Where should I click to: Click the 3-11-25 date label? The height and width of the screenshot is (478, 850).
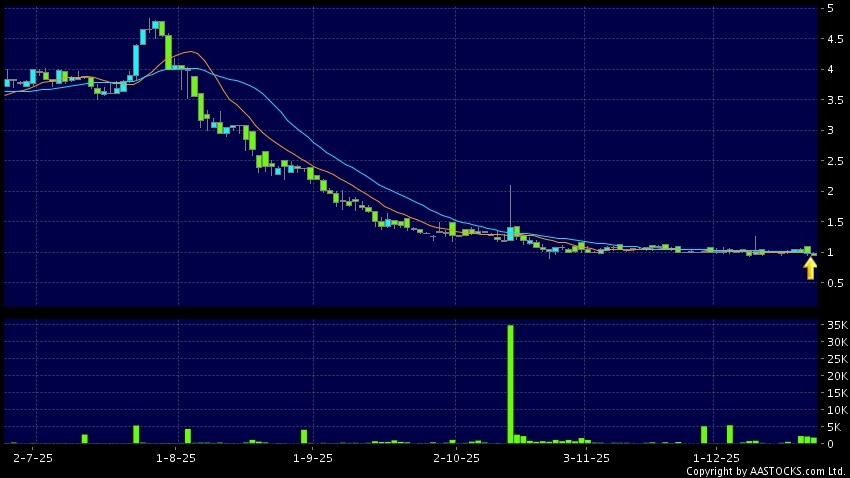pyautogui.click(x=586, y=456)
